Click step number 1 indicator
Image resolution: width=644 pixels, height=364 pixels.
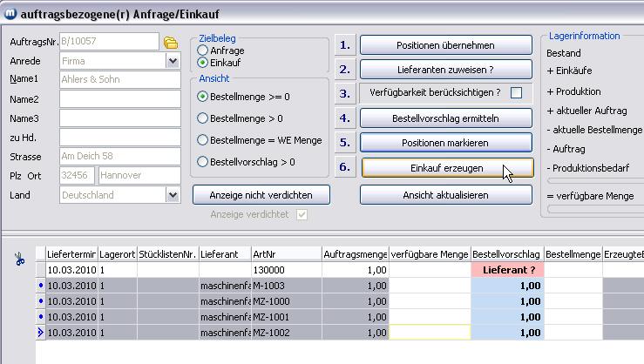click(345, 45)
